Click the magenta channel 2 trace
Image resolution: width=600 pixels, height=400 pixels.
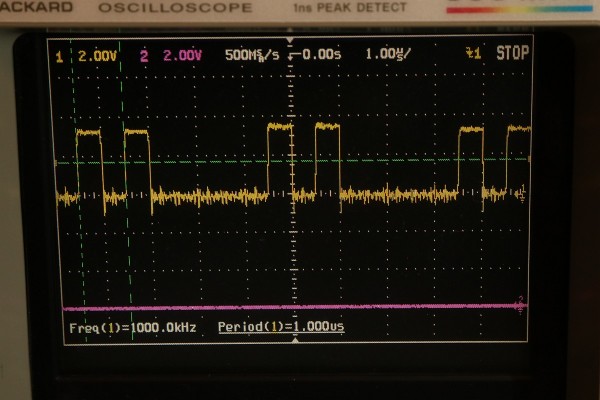300,307
